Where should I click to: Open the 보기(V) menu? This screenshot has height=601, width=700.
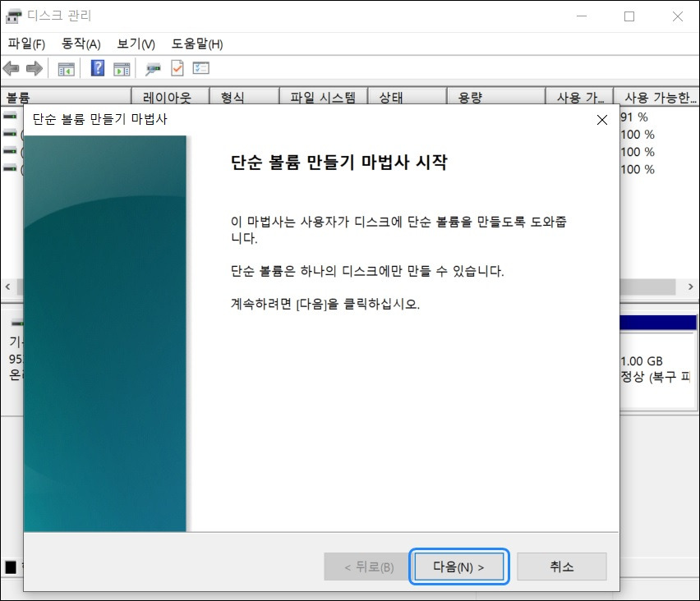click(136, 44)
